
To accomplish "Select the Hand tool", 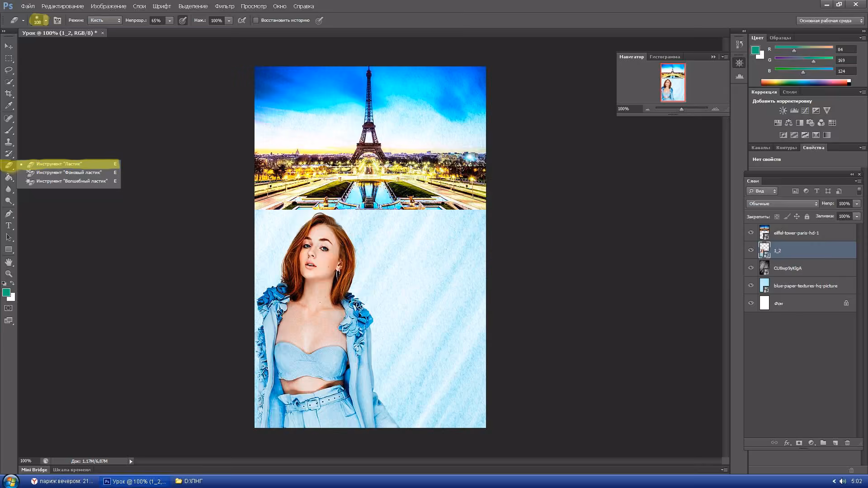I will 9,262.
